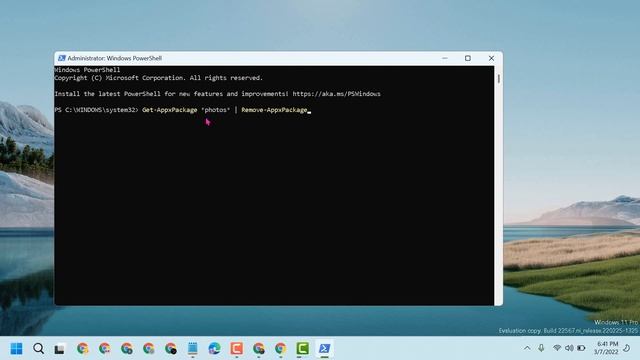
Task: Click the https://aka.ms/PSWindows URL text
Action: (336, 94)
